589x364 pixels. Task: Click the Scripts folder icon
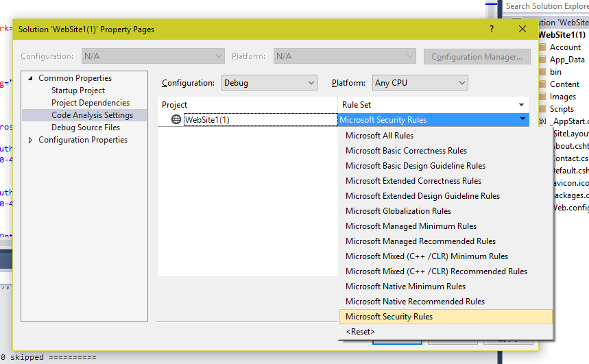click(542, 109)
